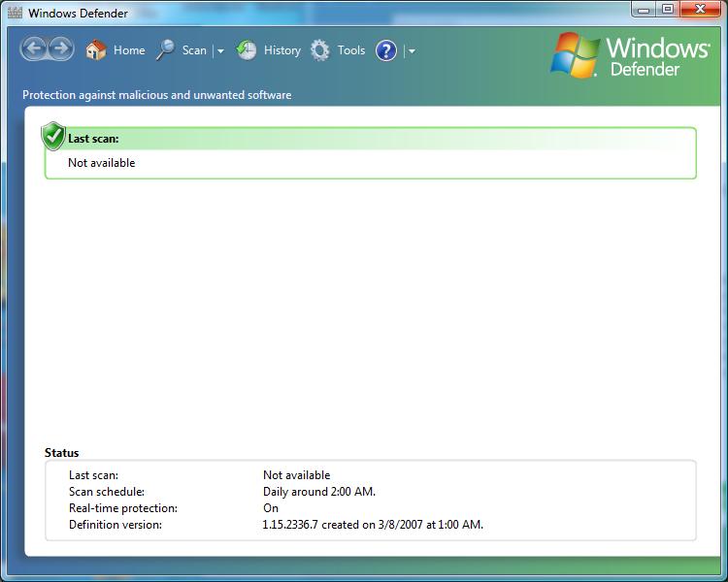Click the Home house icon
The image size is (728, 582).
pyautogui.click(x=96, y=49)
